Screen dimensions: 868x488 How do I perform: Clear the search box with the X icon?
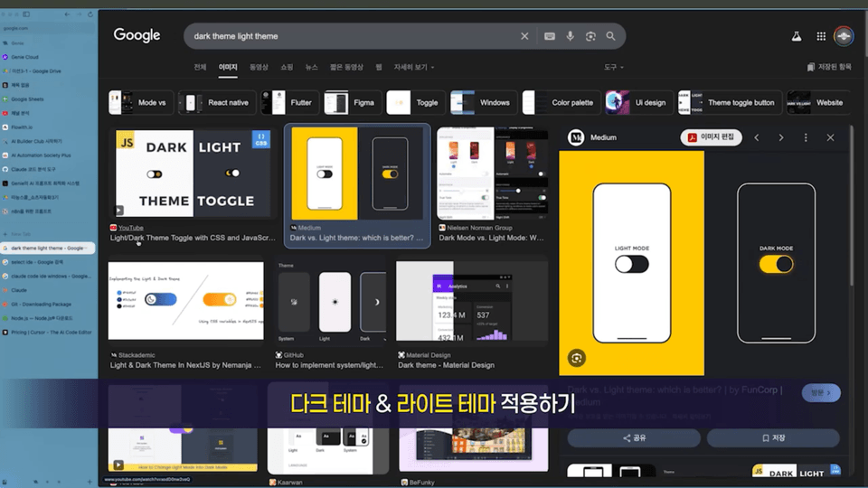(524, 36)
